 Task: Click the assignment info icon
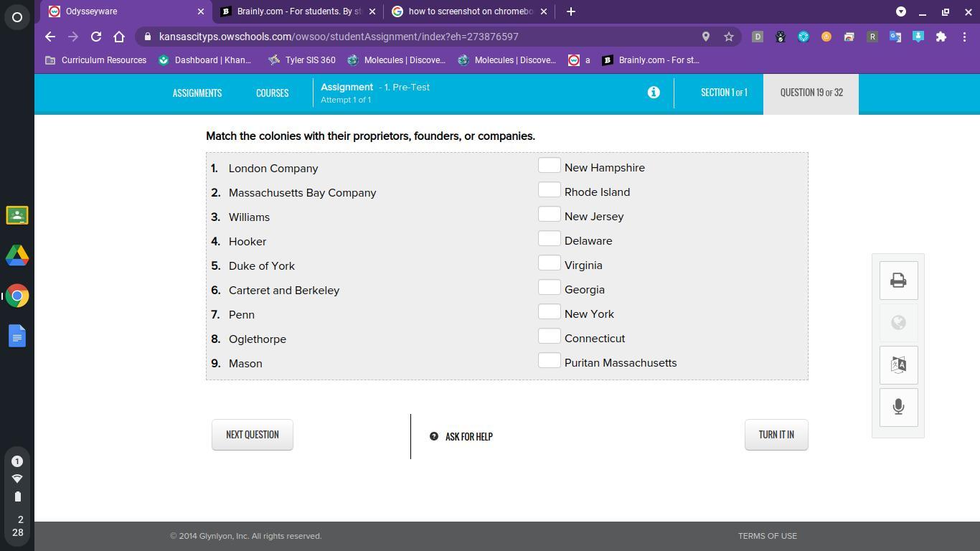tap(654, 93)
